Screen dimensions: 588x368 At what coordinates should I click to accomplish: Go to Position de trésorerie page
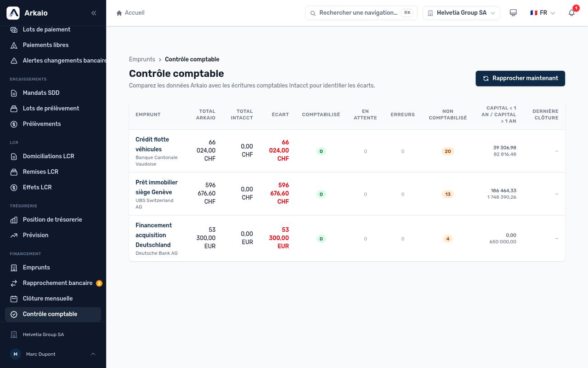(x=53, y=220)
